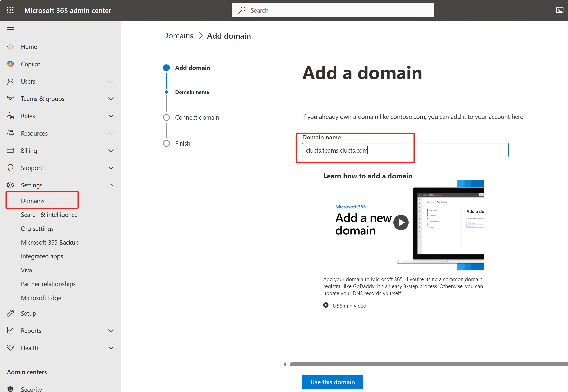Expand the Users menu chevron
Screen dimensions: 568x392
click(111, 81)
